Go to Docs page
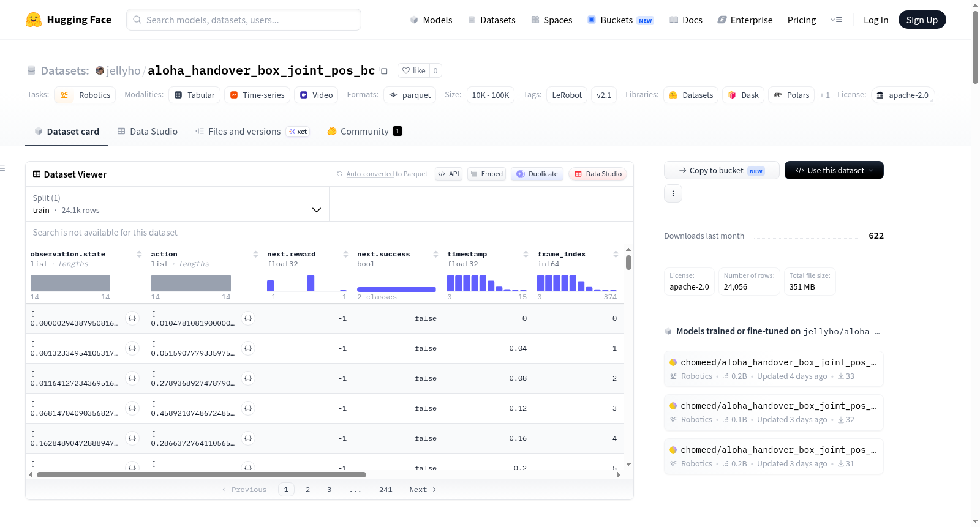This screenshot has width=980, height=527. 686,20
